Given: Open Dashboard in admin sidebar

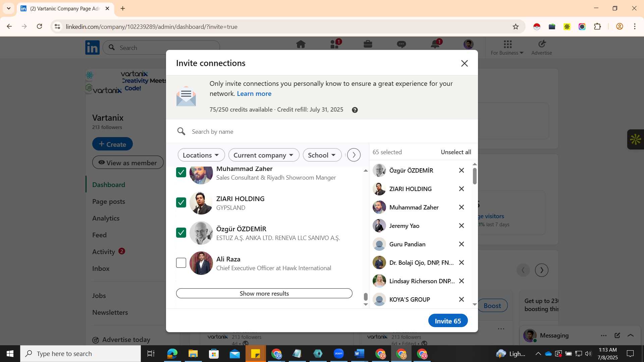Looking at the screenshot, I should pyautogui.click(x=109, y=185).
